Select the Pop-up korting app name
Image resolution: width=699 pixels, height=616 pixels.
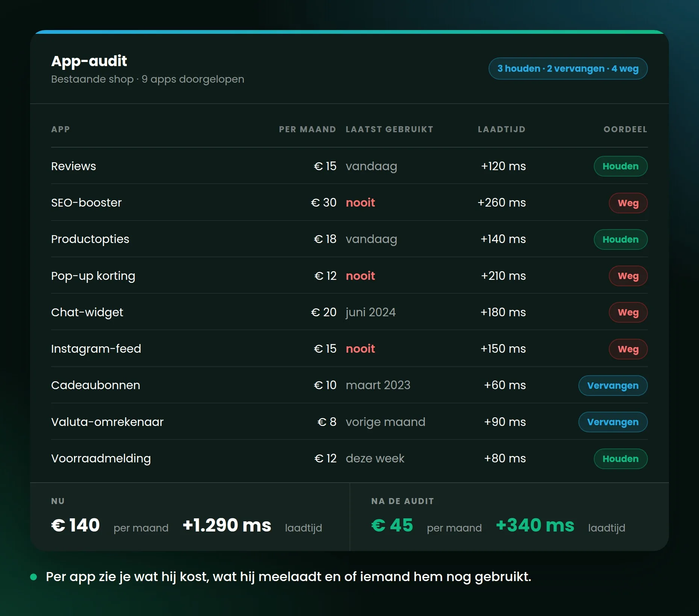click(x=93, y=276)
